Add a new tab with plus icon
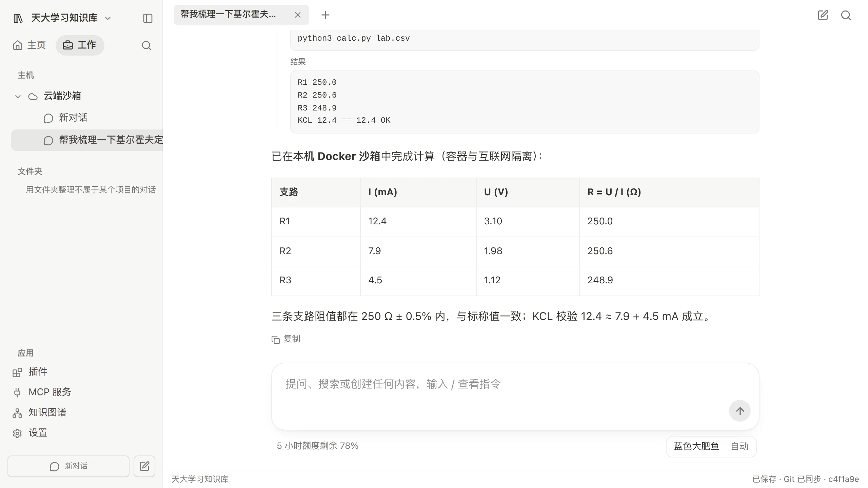The height and width of the screenshot is (488, 868). click(x=325, y=15)
